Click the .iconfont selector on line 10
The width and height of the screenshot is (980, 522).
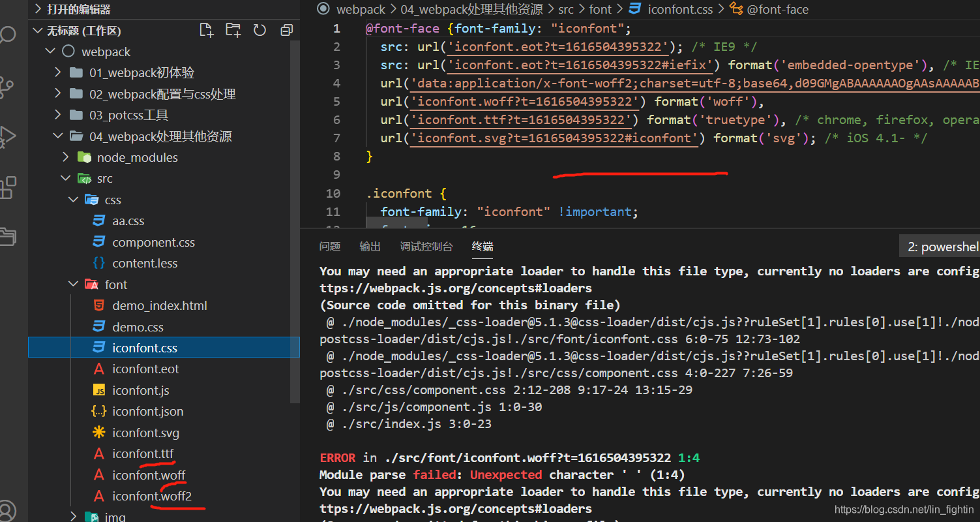pos(399,193)
